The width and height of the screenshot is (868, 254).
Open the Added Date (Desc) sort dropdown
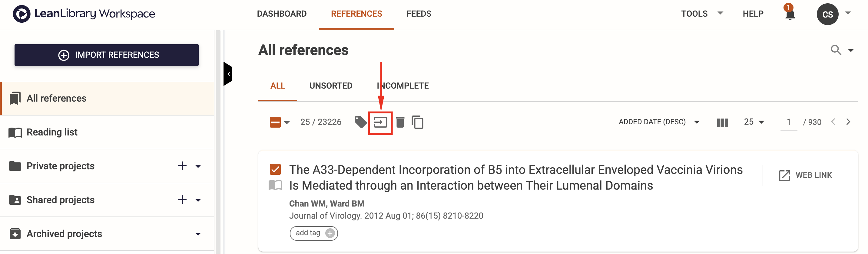[659, 122]
